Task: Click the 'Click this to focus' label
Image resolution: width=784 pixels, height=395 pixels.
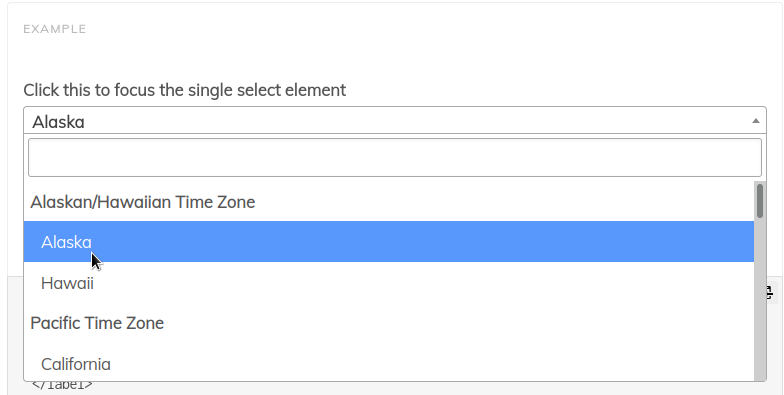Action: 184,90
